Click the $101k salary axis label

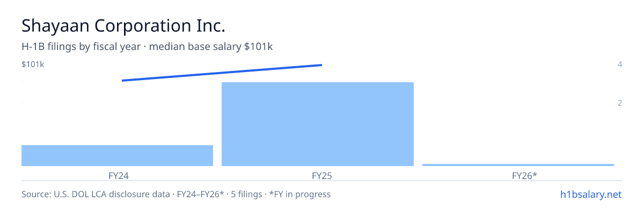33,64
